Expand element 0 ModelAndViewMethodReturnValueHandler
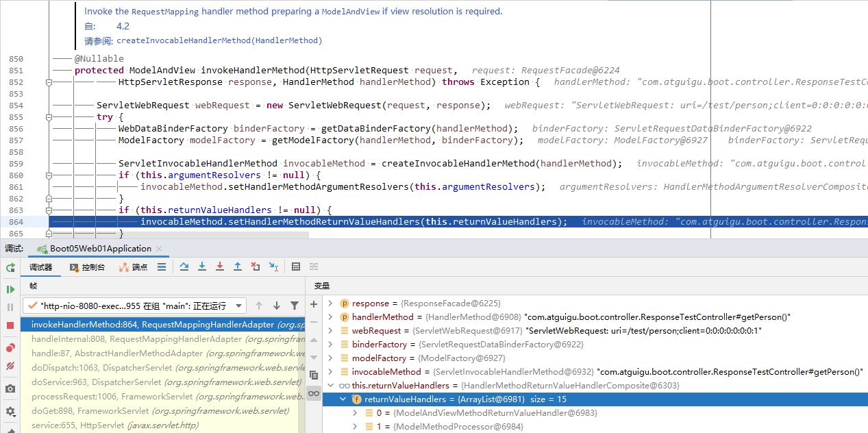This screenshot has height=433, width=868. pyautogui.click(x=355, y=413)
